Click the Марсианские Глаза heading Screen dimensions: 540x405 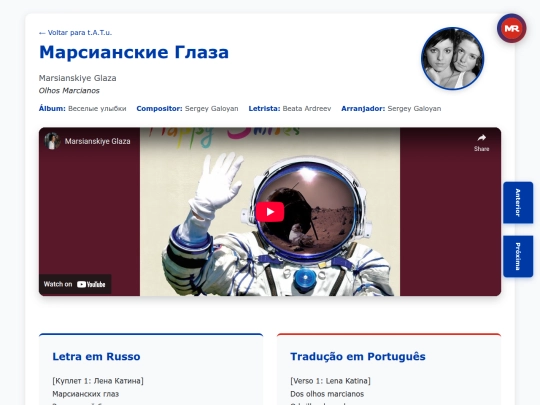pos(134,52)
